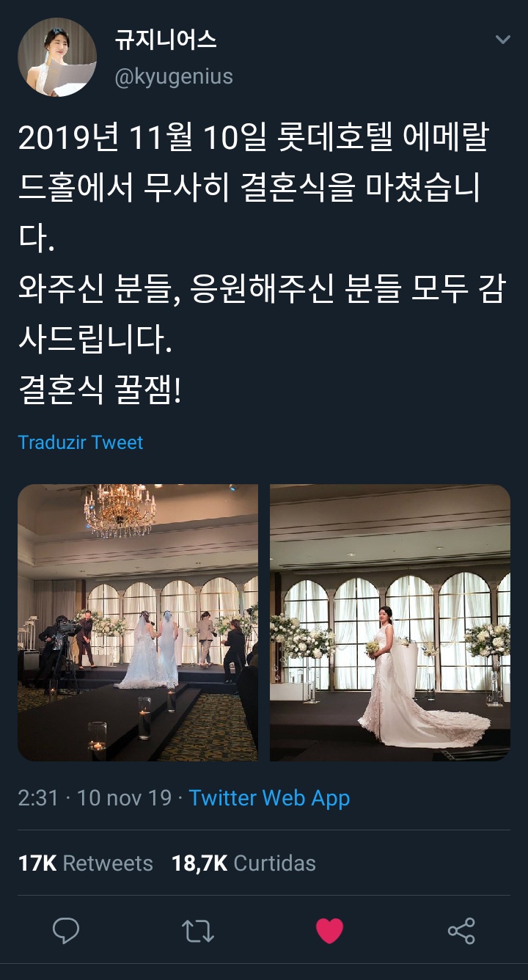Unlike the tweet via red heart

click(x=329, y=931)
